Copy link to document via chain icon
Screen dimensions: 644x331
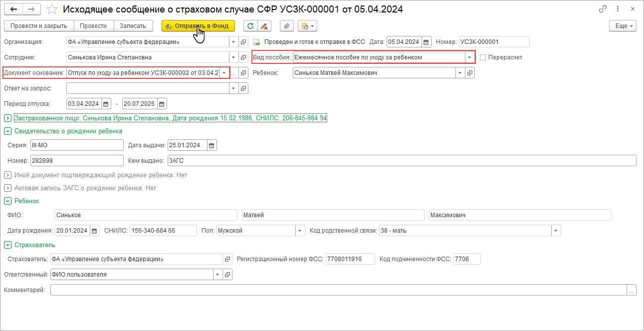point(603,9)
